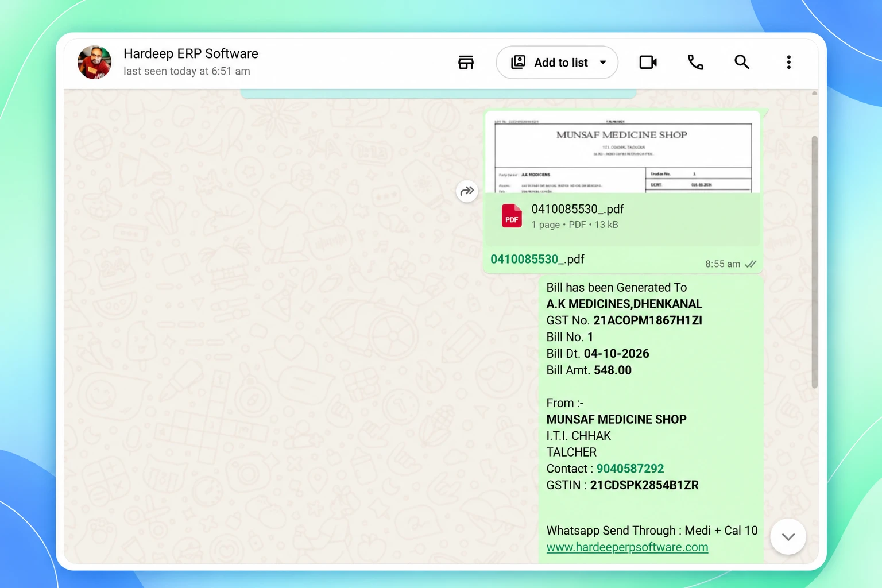Expand the Add to list dropdown arrow

pos(603,62)
